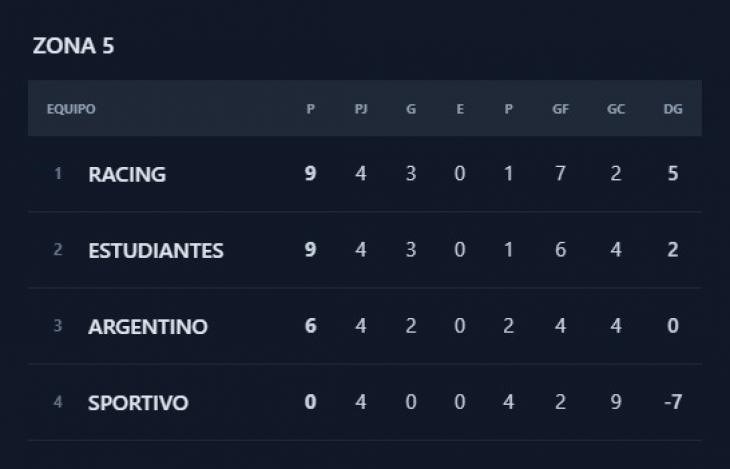Click Racing's goal difference value 5
Viewport: 730px width, 469px height.
(x=673, y=174)
